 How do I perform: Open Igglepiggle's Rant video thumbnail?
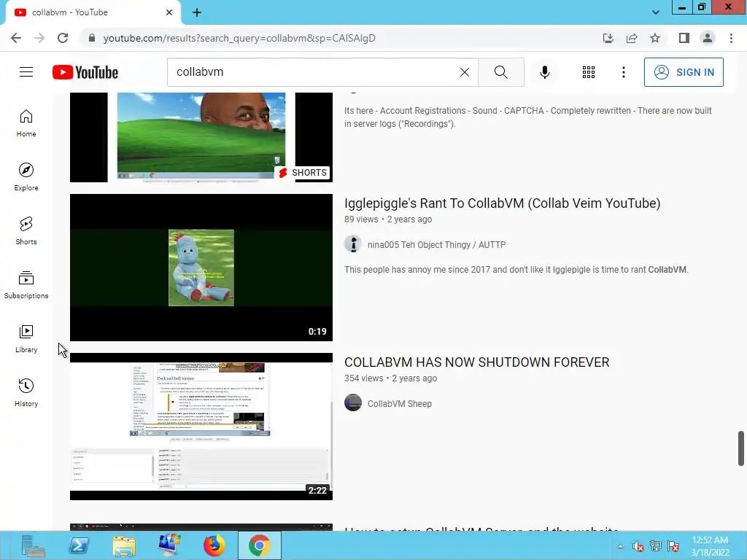coord(201,267)
